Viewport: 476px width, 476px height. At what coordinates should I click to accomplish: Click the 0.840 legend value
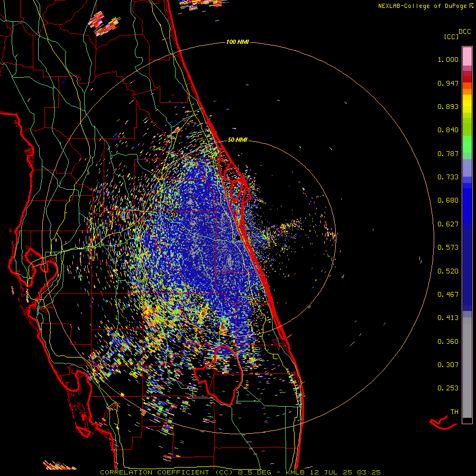click(x=448, y=130)
